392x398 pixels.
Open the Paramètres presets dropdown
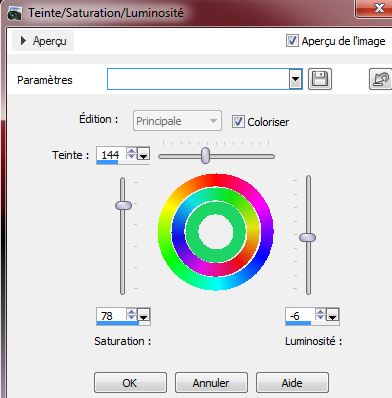pyautogui.click(x=295, y=79)
